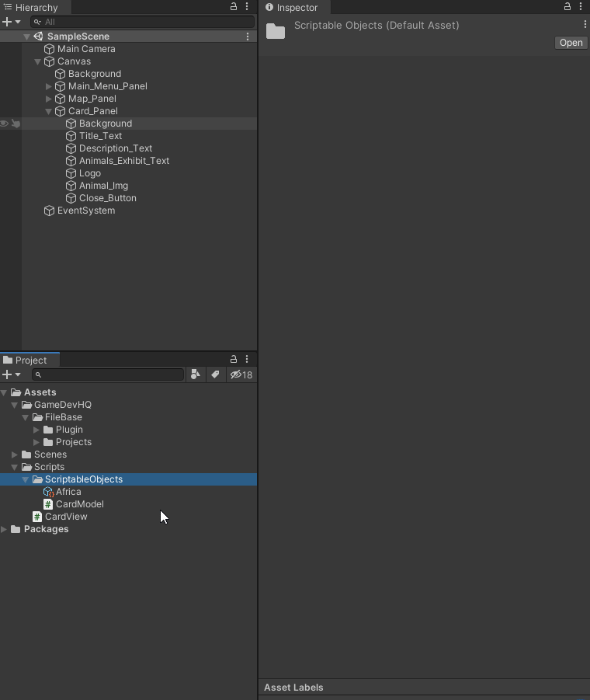The image size is (590, 700).
Task: Click the Unity scene icon beside SampleScene
Action: pos(38,37)
